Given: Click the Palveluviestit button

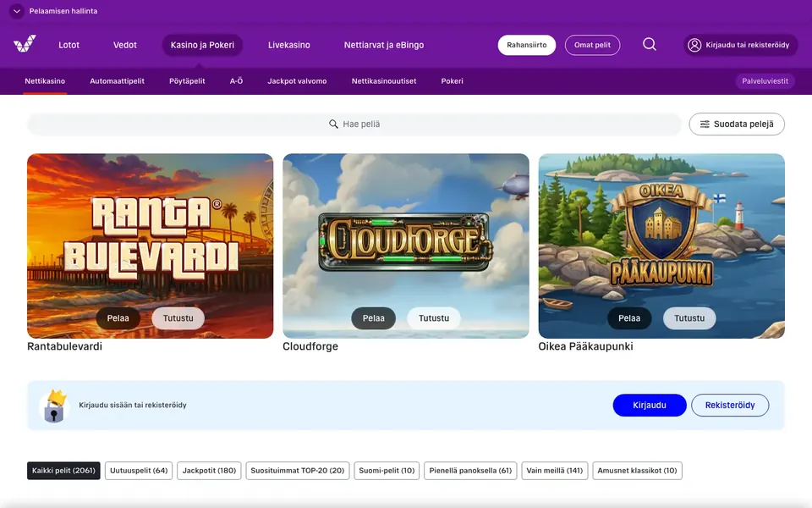Looking at the screenshot, I should pyautogui.click(x=765, y=81).
